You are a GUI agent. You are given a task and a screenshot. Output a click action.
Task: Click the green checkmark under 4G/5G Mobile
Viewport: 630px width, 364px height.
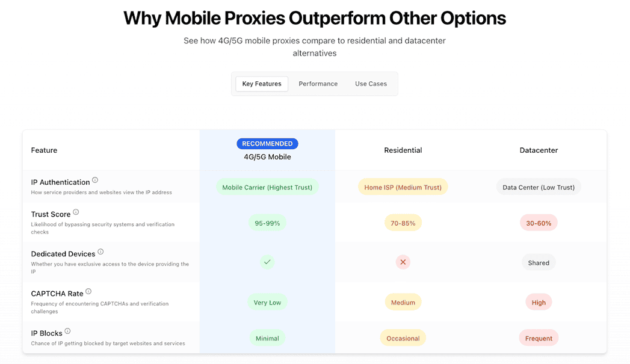267,262
